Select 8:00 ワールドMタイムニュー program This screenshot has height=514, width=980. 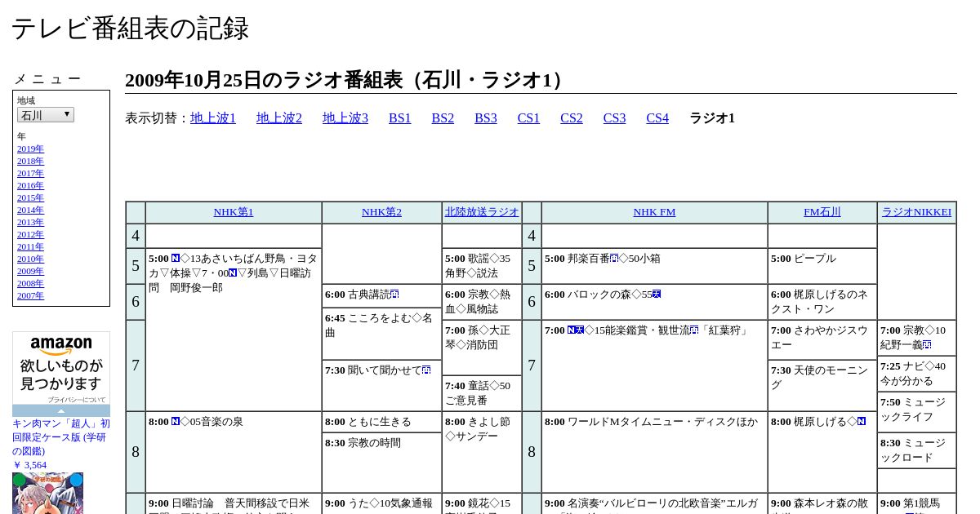(654, 452)
